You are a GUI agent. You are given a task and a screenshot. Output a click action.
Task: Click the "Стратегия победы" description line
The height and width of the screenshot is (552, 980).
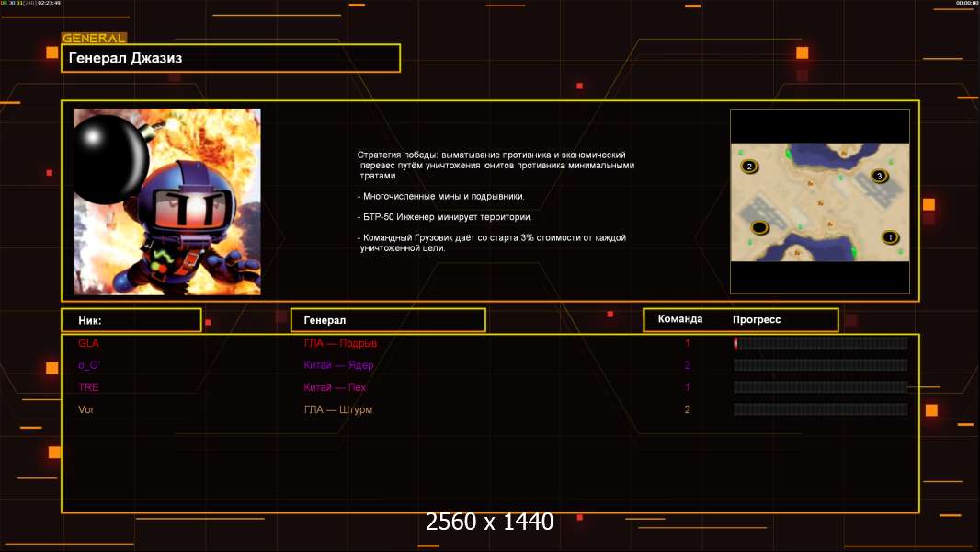point(496,165)
